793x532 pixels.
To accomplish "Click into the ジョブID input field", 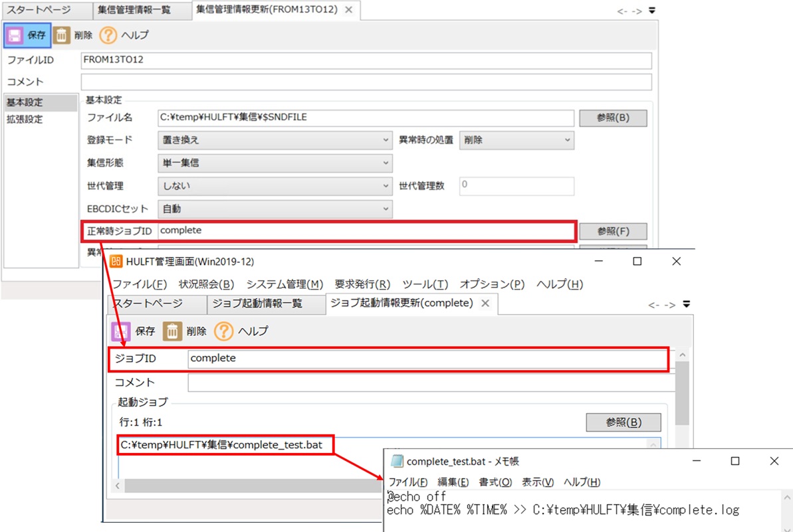I will 425,359.
